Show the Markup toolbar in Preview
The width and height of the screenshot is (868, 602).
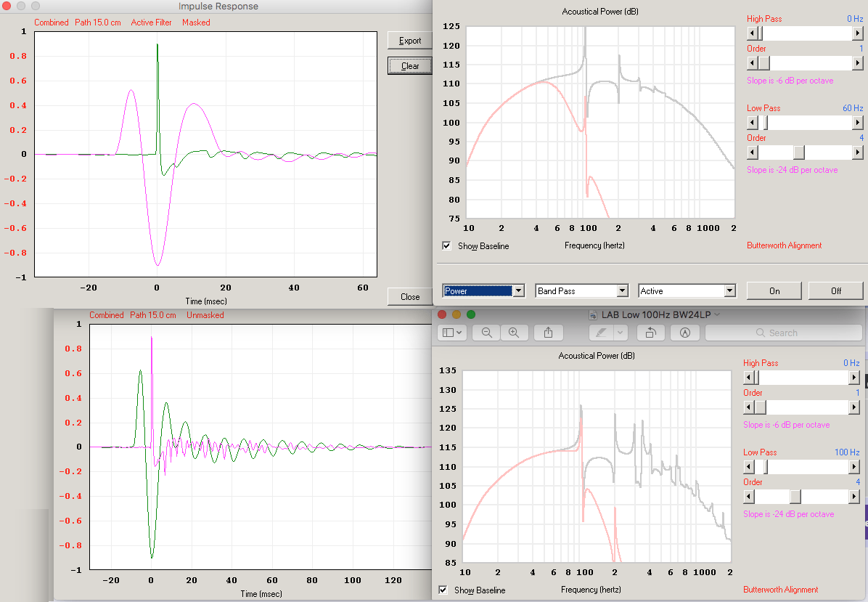[x=685, y=333]
